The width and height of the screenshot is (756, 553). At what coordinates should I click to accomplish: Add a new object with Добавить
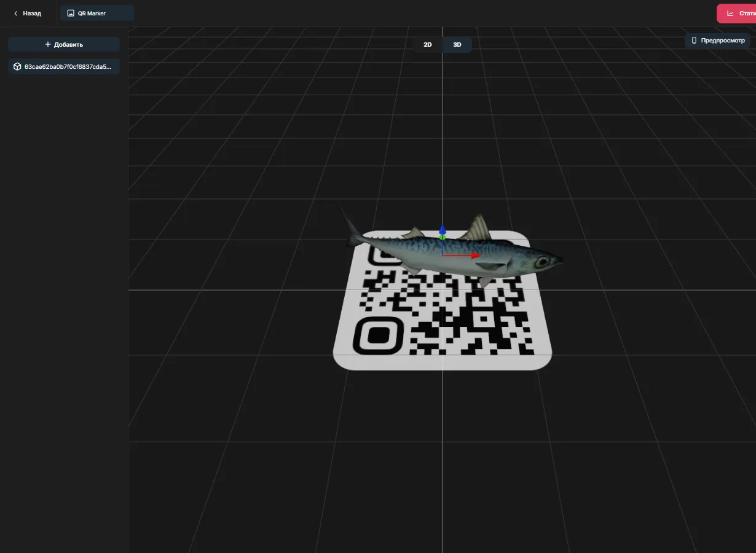coord(64,44)
